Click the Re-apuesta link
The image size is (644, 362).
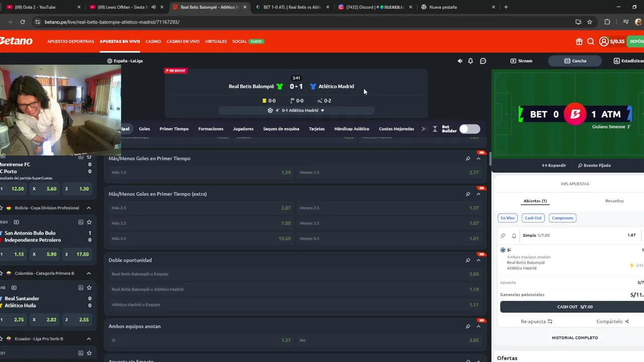[x=536, y=321]
